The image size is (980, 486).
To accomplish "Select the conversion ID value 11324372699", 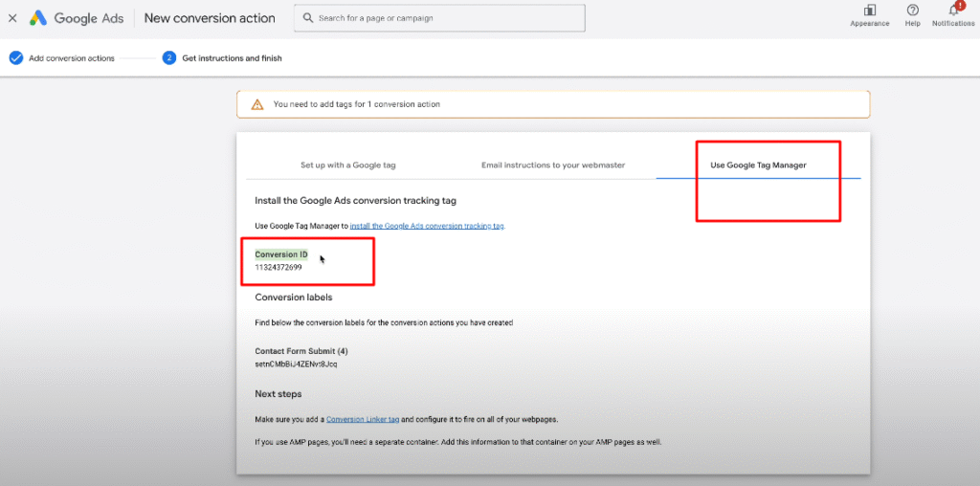I will [x=278, y=267].
